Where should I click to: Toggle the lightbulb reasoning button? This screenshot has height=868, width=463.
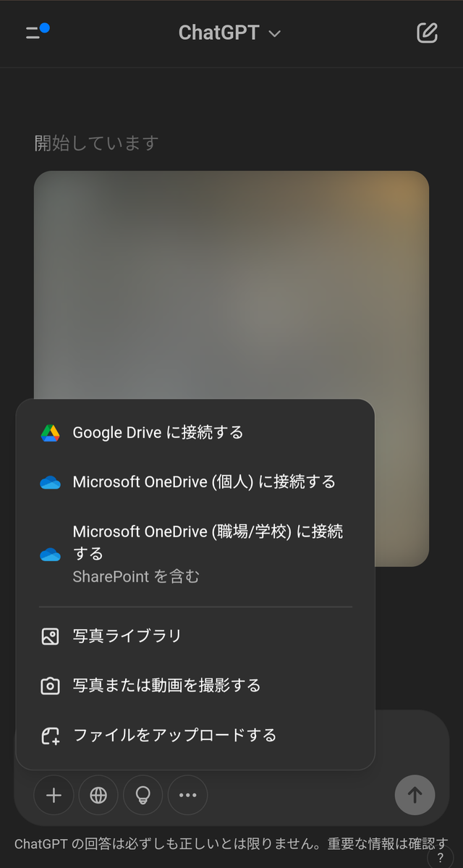pos(143,795)
